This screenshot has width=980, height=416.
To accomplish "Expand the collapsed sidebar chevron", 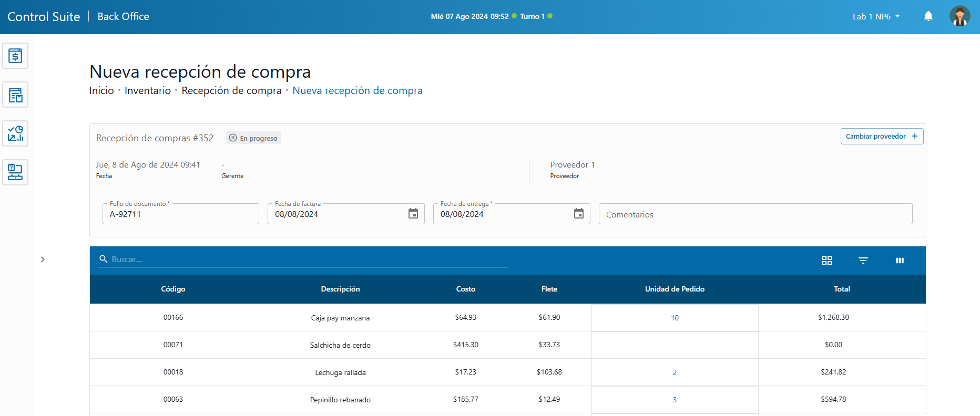I will [43, 259].
